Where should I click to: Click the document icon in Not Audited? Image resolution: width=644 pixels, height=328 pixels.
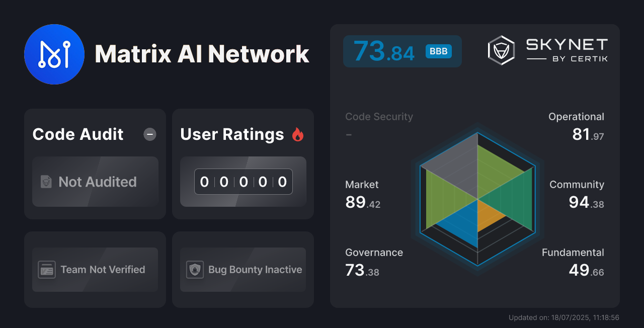pyautogui.click(x=46, y=182)
